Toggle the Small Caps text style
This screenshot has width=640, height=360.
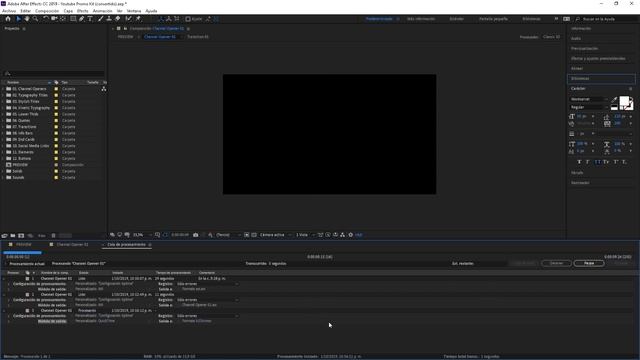click(606, 162)
